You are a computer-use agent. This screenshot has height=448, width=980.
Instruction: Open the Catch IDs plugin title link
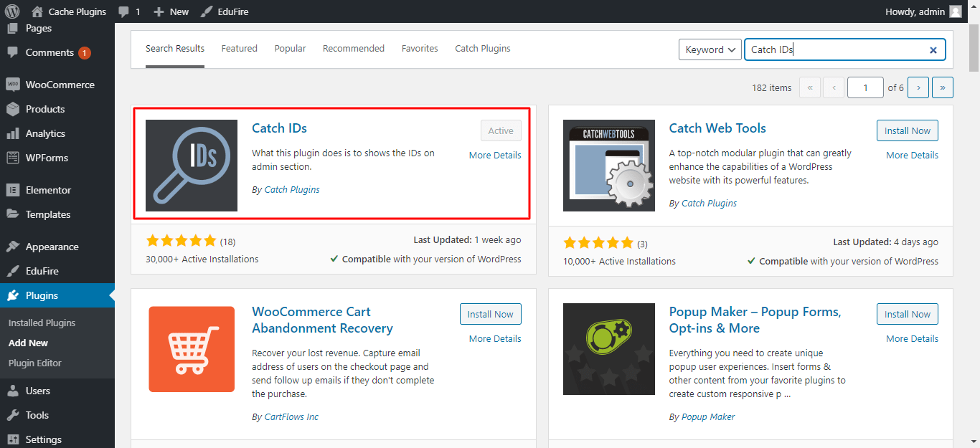pyautogui.click(x=279, y=128)
